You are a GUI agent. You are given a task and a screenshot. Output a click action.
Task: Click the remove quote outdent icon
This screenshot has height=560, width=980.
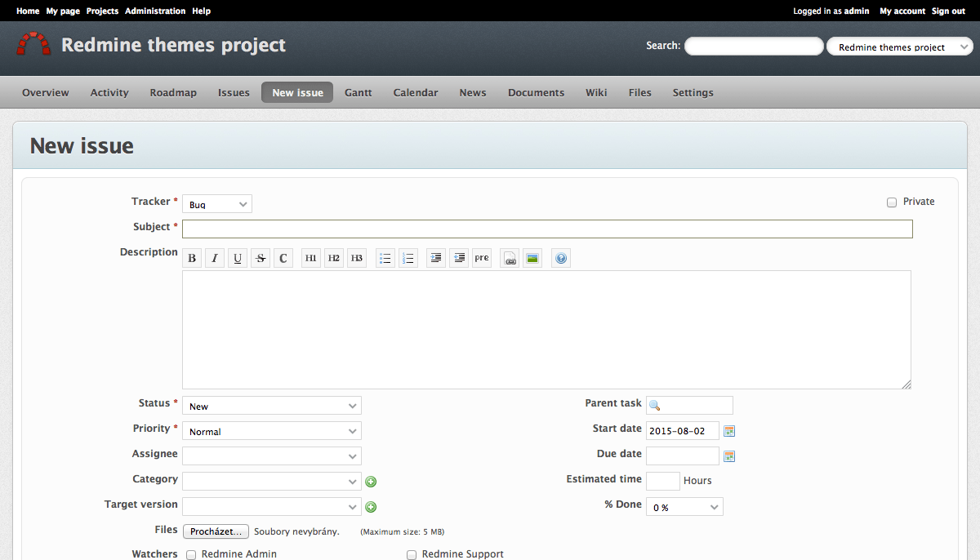pyautogui.click(x=459, y=259)
